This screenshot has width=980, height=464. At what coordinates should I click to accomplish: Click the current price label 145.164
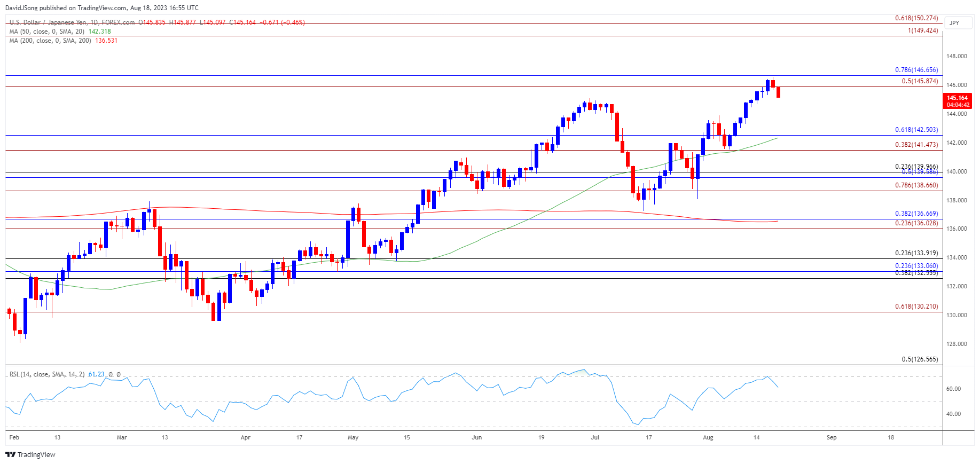tap(958, 98)
